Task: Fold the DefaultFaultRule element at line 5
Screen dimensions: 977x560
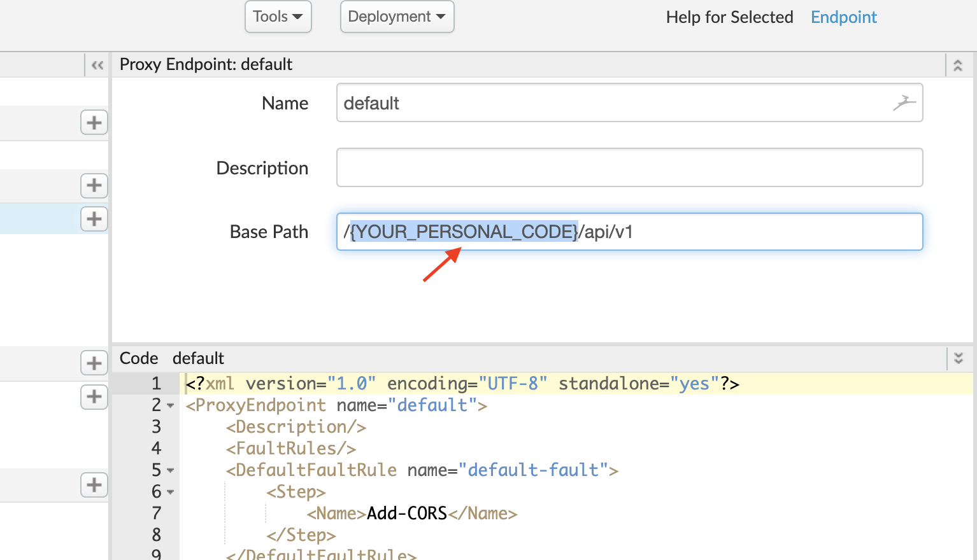Action: [170, 470]
